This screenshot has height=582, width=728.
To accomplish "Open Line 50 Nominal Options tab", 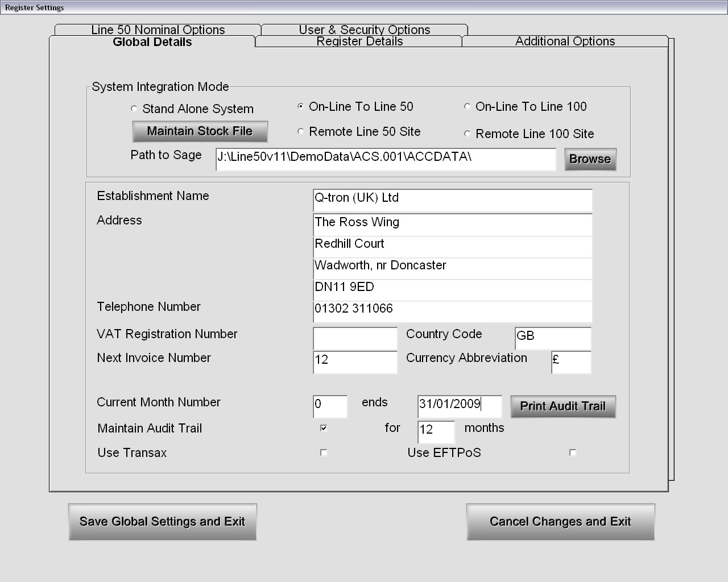I will [x=158, y=30].
